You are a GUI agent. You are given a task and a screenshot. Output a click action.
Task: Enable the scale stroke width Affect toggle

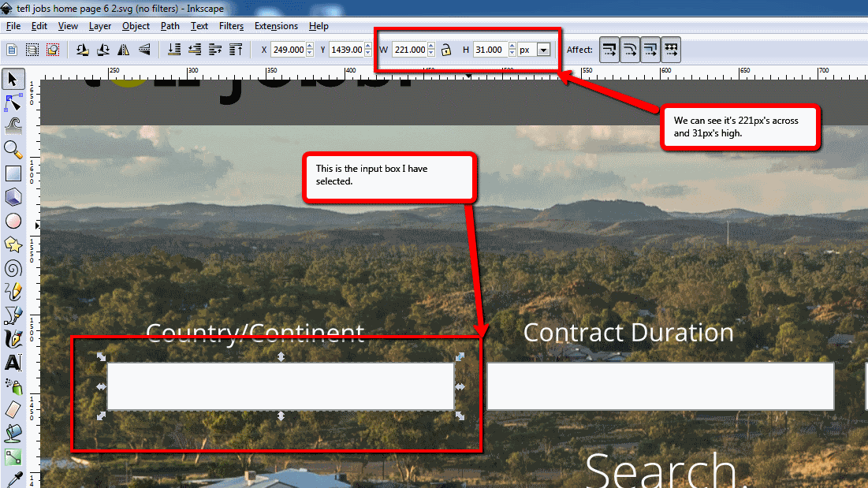pyautogui.click(x=609, y=49)
